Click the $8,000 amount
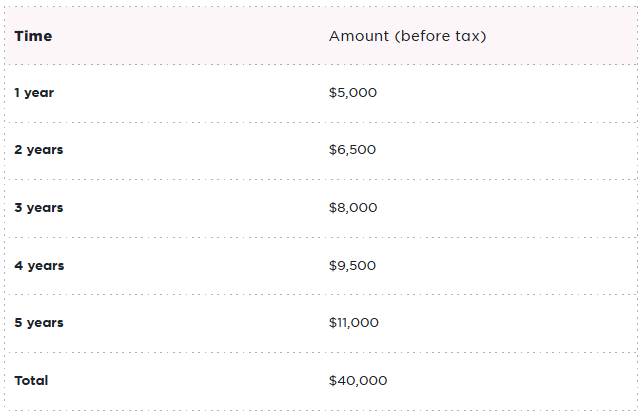This screenshot has height=415, width=642. 353,208
